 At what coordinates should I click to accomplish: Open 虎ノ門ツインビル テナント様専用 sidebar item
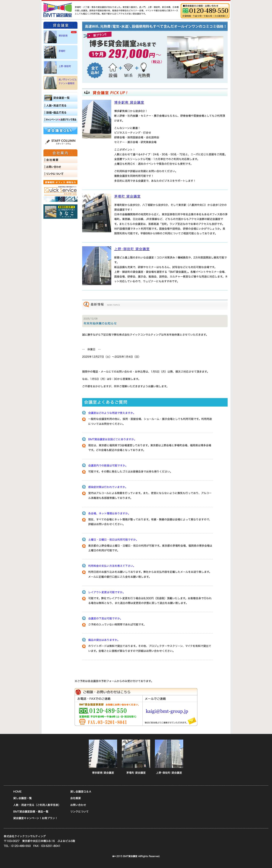(60, 83)
